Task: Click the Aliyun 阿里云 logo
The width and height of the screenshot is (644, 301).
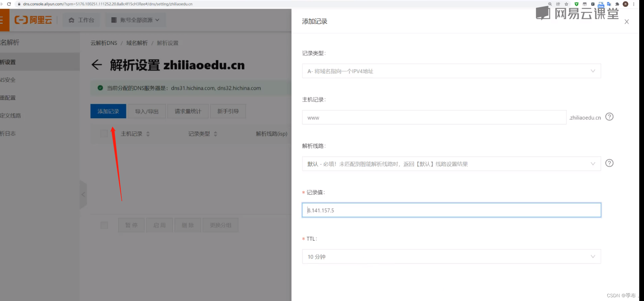Action: point(33,20)
